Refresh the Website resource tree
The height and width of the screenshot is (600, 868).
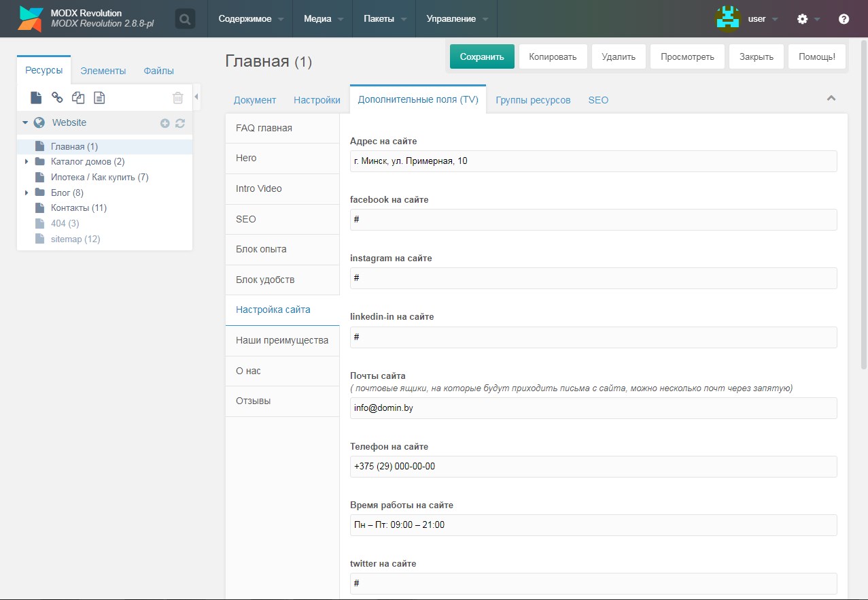pyautogui.click(x=180, y=123)
